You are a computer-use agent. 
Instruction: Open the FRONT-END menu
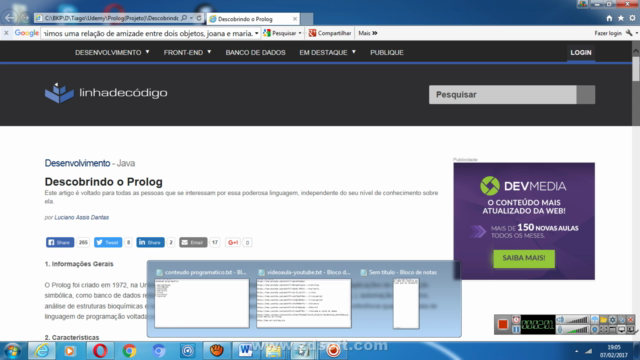187,52
